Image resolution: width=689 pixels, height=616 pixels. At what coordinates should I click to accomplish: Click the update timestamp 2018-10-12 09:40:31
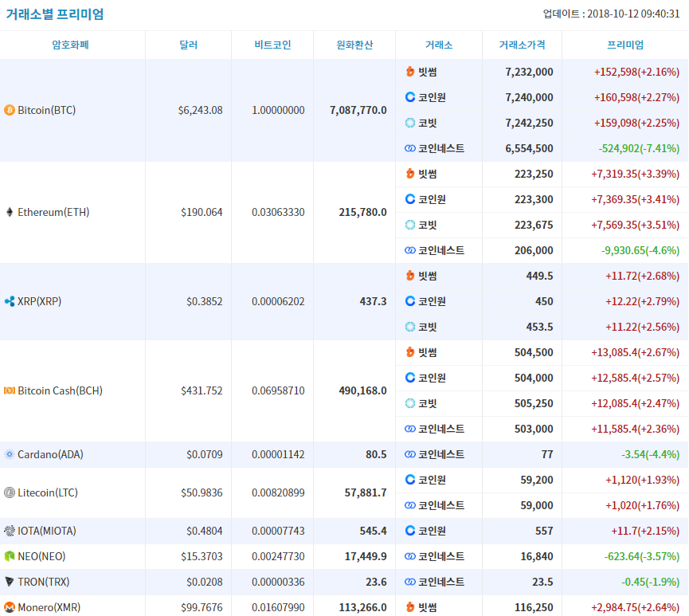(x=633, y=14)
